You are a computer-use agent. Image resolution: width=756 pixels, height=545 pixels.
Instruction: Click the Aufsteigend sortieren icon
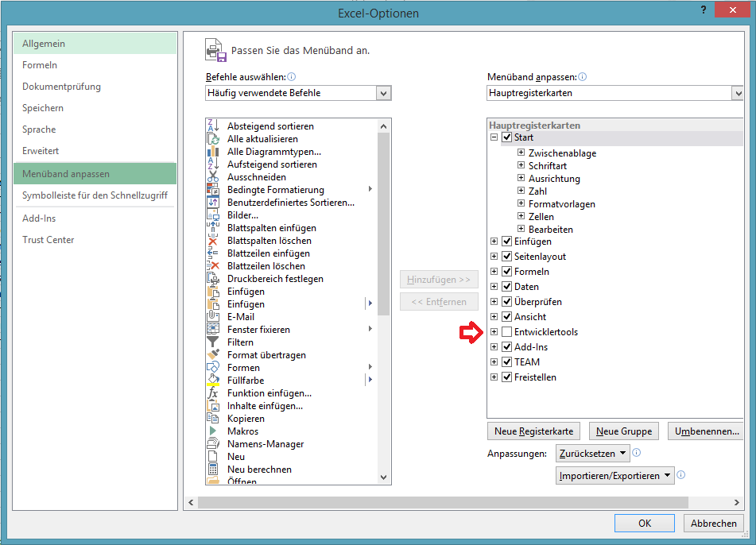click(213, 164)
